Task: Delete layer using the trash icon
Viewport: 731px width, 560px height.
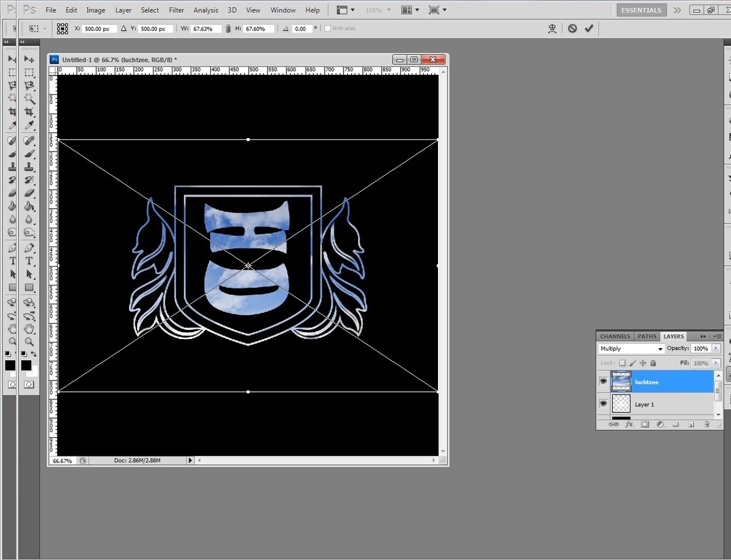Action: [x=706, y=424]
